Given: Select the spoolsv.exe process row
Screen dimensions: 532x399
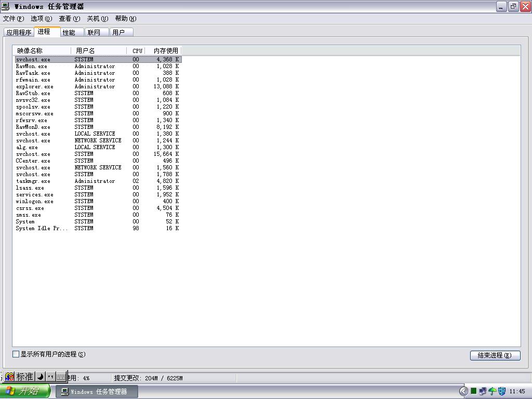Looking at the screenshot, I should click(x=98, y=107).
